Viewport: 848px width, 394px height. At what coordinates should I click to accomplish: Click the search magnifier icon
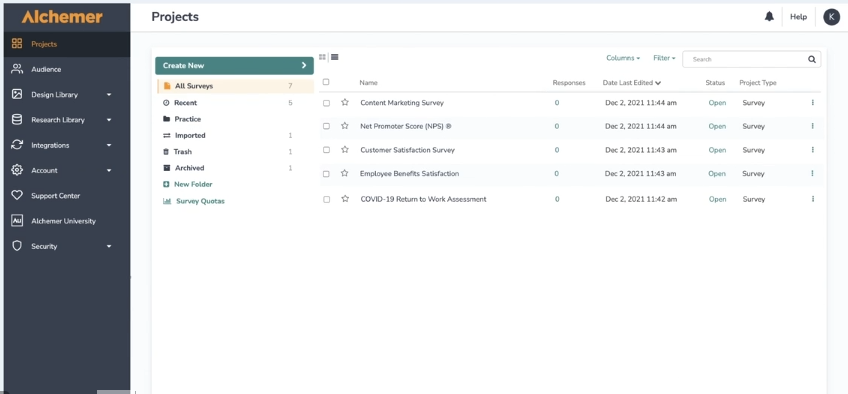point(812,59)
